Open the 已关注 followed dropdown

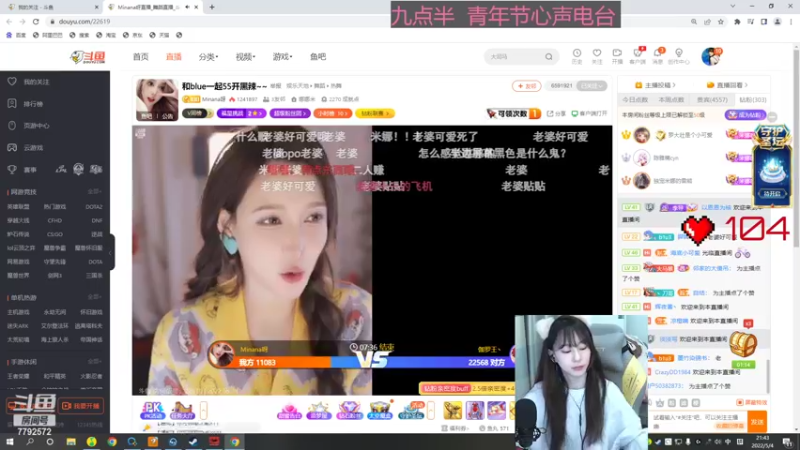(x=592, y=86)
